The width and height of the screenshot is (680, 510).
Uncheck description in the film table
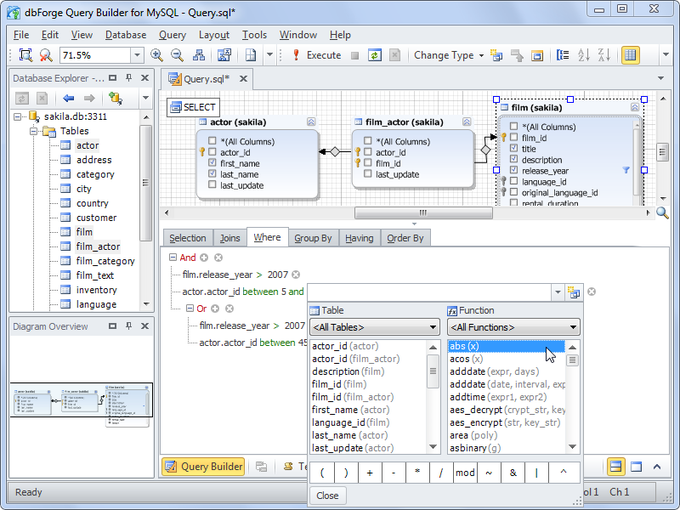[514, 159]
